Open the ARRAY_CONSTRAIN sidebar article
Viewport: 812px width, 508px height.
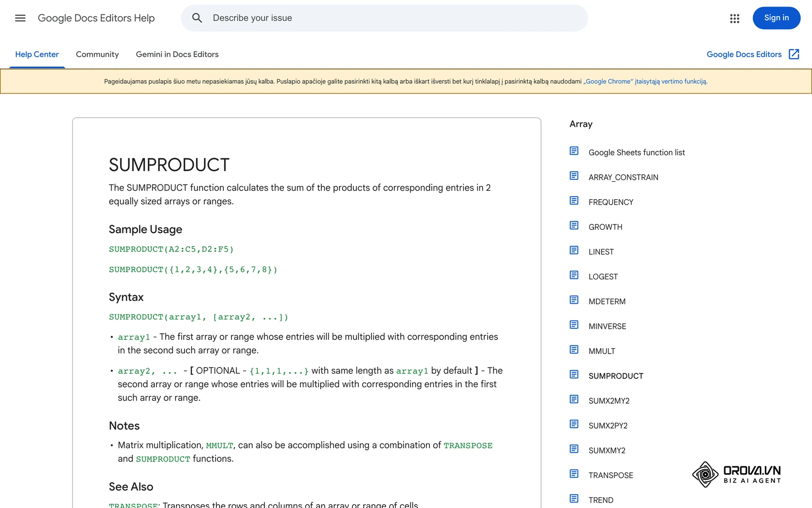pos(623,177)
